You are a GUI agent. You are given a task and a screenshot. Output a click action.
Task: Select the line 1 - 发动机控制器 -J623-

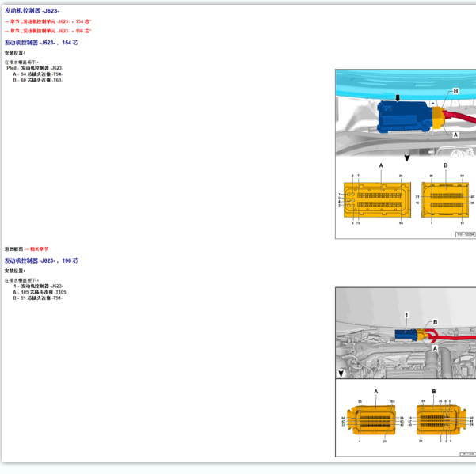tap(38, 286)
